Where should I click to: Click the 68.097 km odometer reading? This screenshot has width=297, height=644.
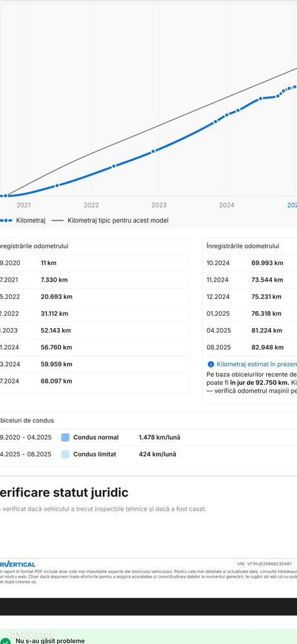(56, 381)
